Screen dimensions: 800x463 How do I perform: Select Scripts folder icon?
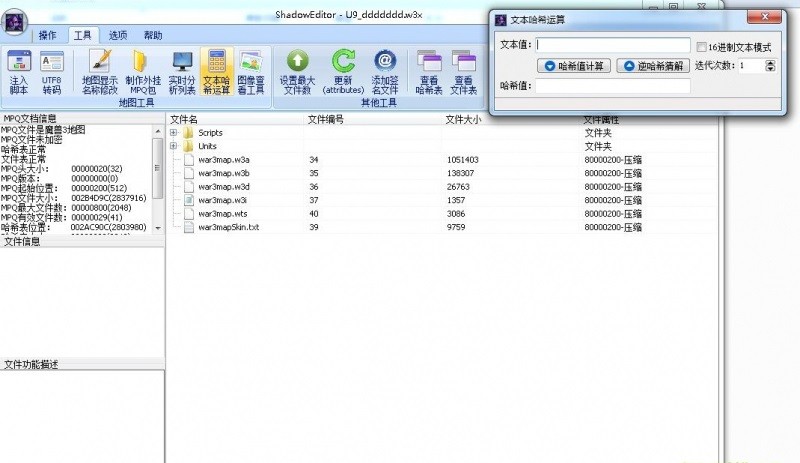tap(188, 133)
